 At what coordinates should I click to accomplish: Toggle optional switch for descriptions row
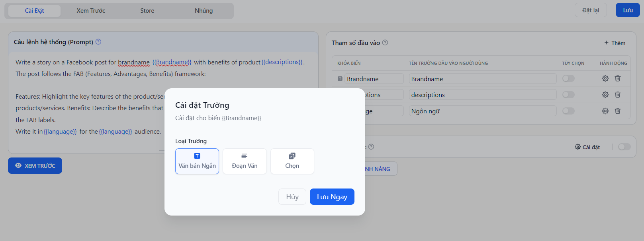568,95
